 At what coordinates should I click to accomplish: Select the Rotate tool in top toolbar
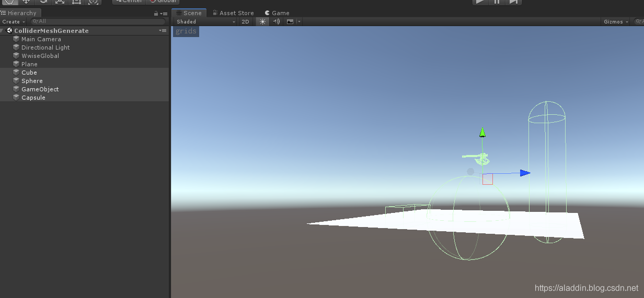point(43,2)
